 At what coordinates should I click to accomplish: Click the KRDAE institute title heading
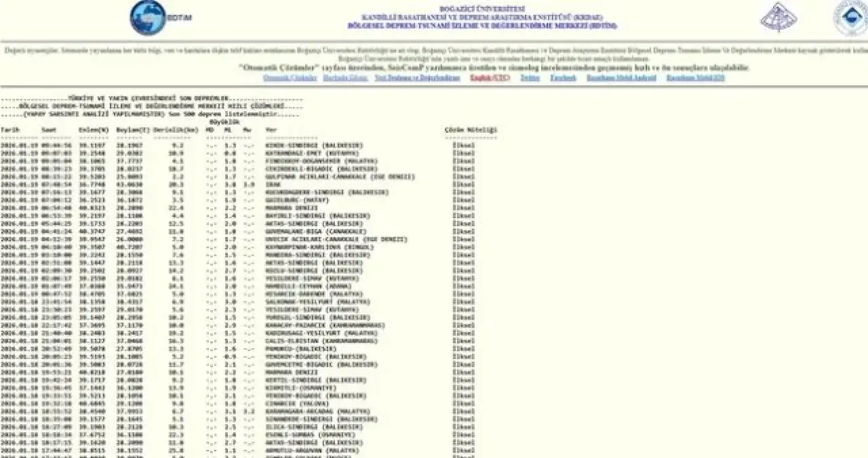point(481,17)
